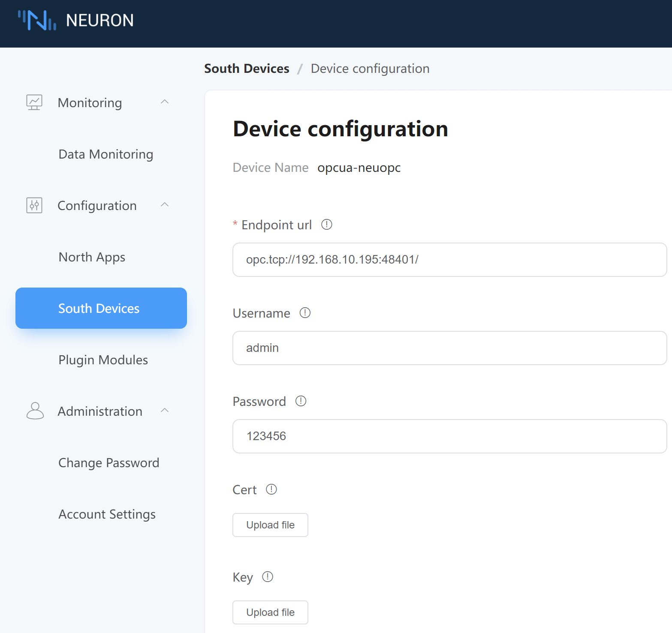Click the Password info icon
The height and width of the screenshot is (633, 672).
(301, 401)
